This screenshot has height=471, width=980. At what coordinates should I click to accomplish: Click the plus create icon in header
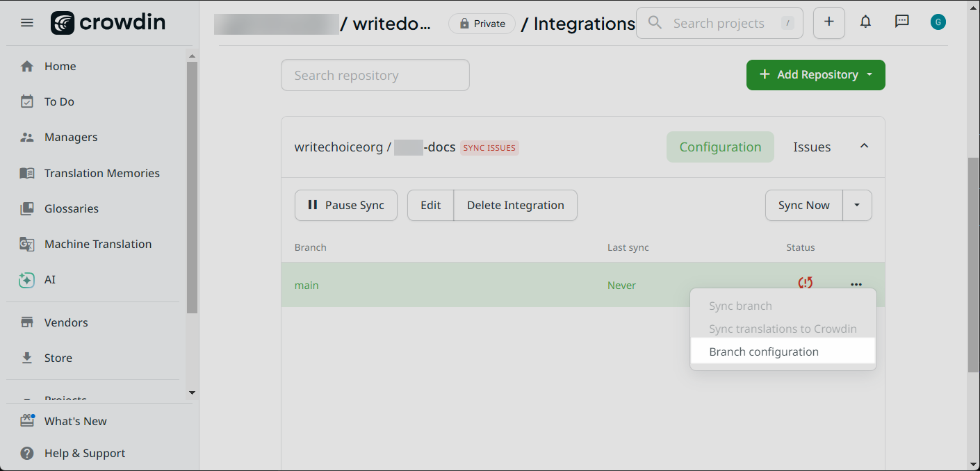pos(828,22)
